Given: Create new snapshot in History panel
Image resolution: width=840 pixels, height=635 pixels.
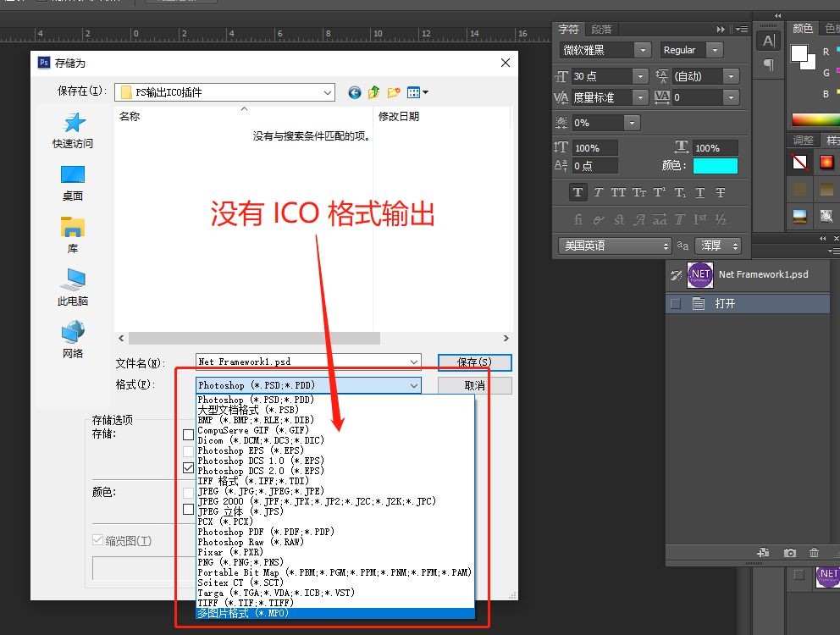Looking at the screenshot, I should pyautogui.click(x=790, y=553).
